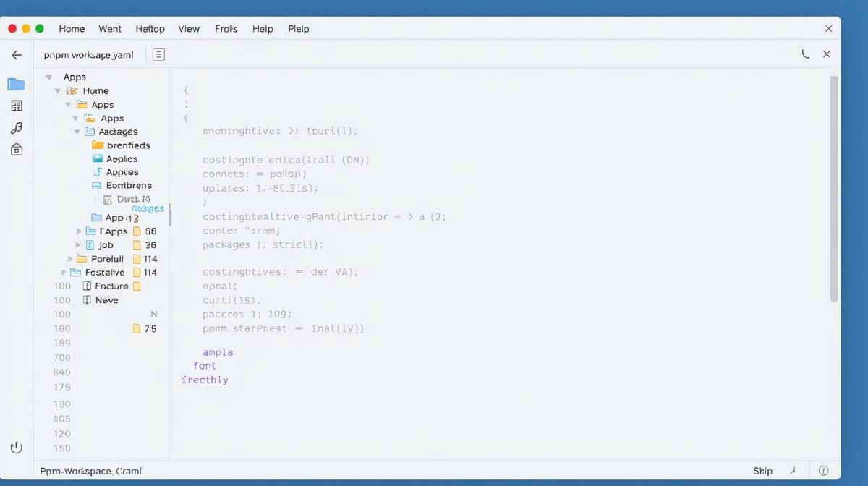This screenshot has width=868, height=486.
Task: Click code line 'monongntives >> tburl(1);'
Action: (x=280, y=132)
